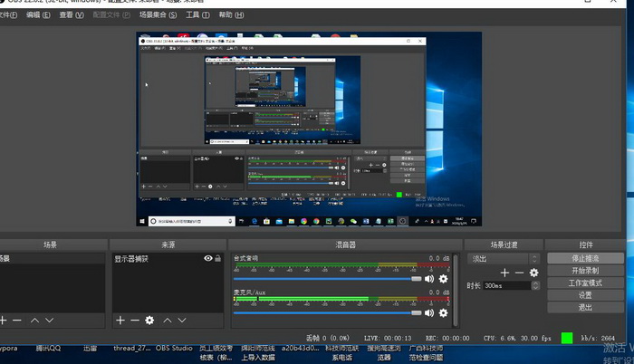Enable 工作室模式 studio mode
The height and width of the screenshot is (364, 634).
pyautogui.click(x=585, y=283)
